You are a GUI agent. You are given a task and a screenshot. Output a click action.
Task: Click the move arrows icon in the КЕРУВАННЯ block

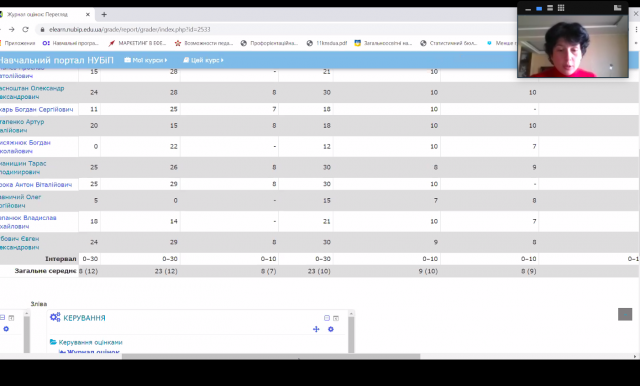[x=316, y=329]
